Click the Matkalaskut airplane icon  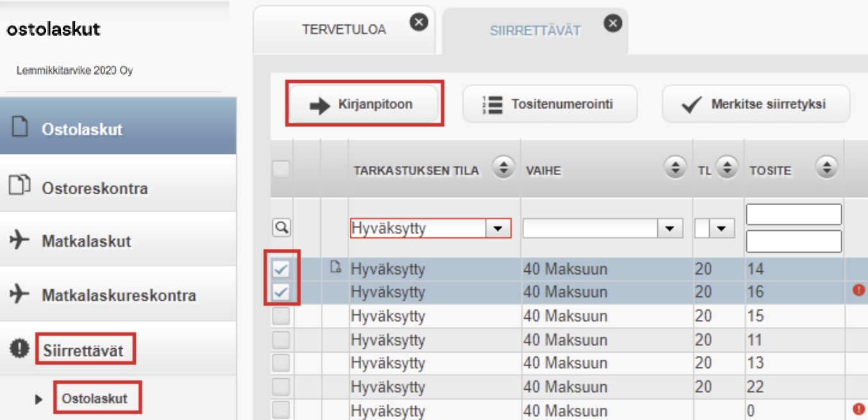[x=20, y=240]
